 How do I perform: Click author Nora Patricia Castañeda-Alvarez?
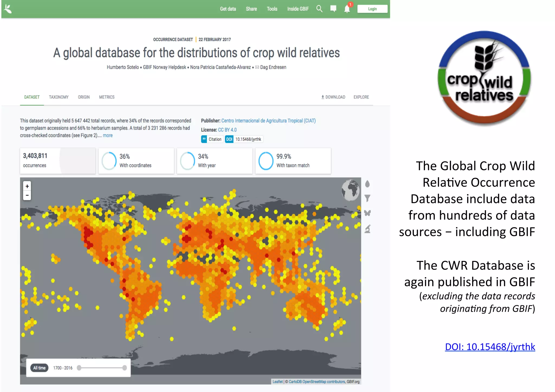pos(220,67)
